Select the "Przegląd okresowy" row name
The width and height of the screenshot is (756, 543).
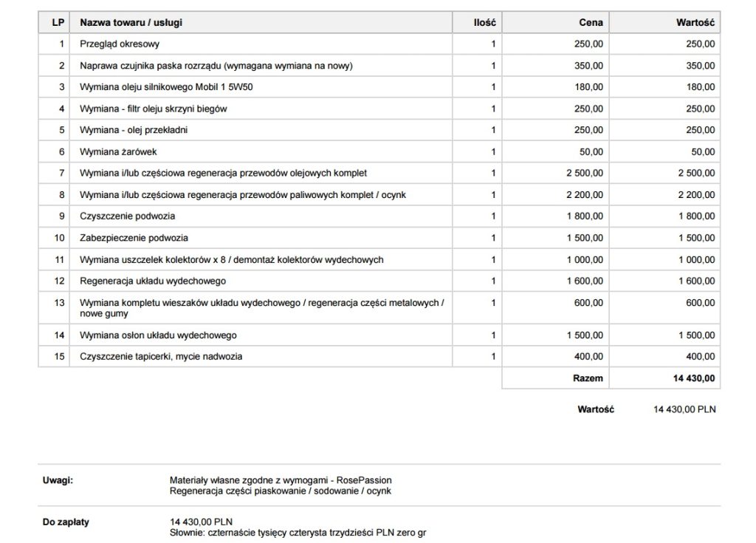coord(120,44)
